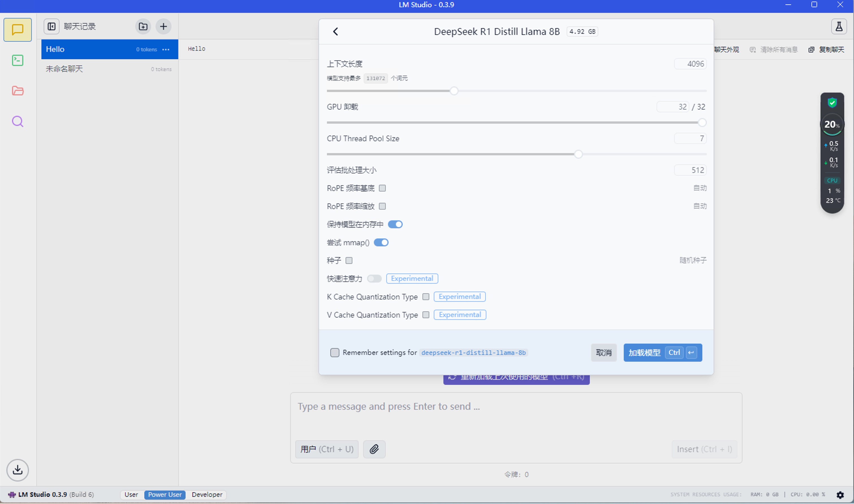Adjust the context length slider handle
Viewport: 854px width, 504px height.
[454, 91]
